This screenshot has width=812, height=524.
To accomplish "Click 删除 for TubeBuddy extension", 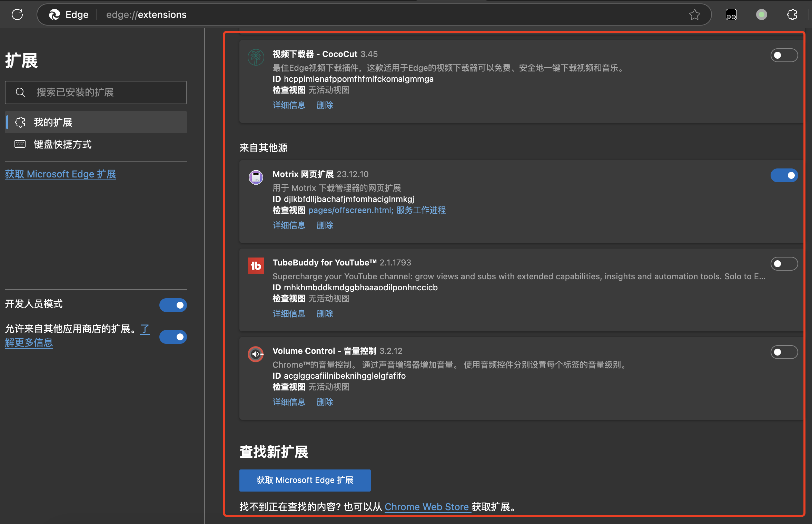I will coord(325,314).
